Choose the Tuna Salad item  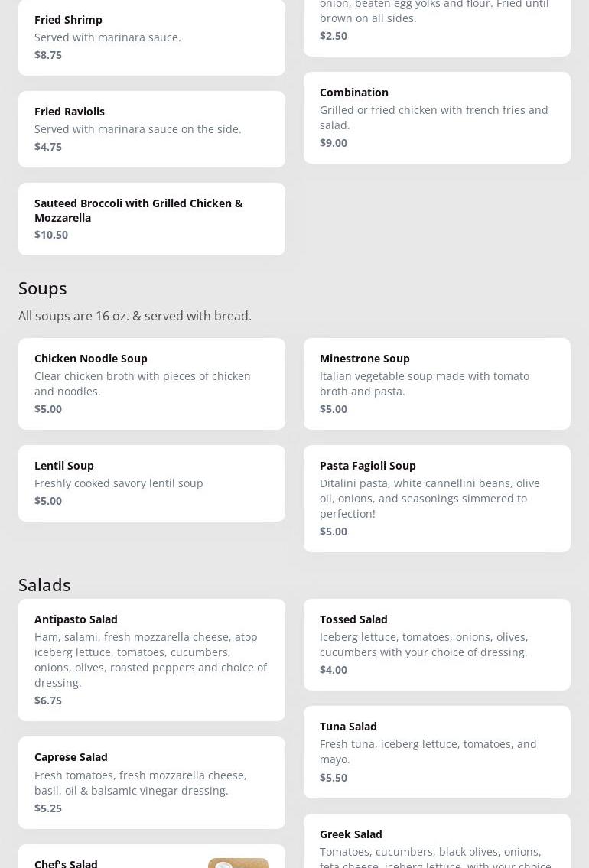[437, 751]
